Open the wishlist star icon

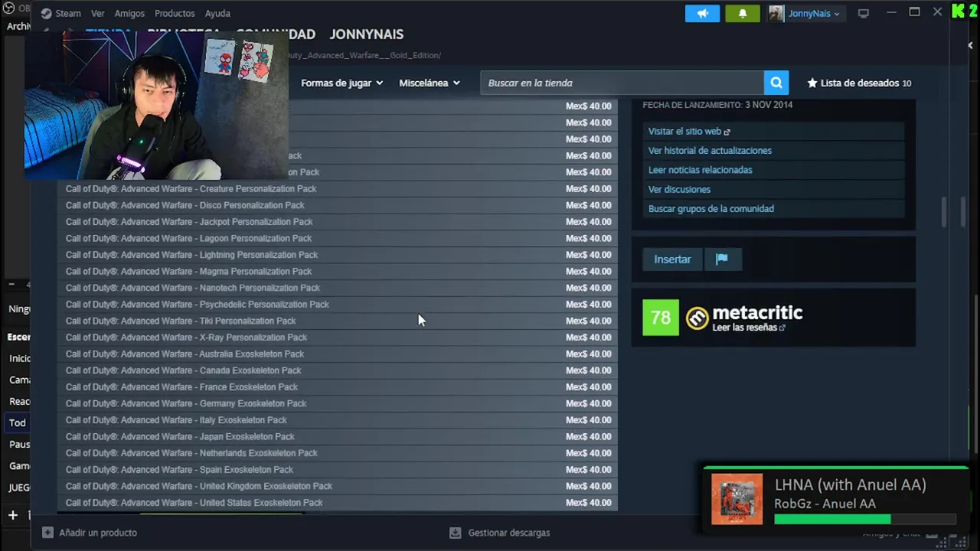click(812, 83)
